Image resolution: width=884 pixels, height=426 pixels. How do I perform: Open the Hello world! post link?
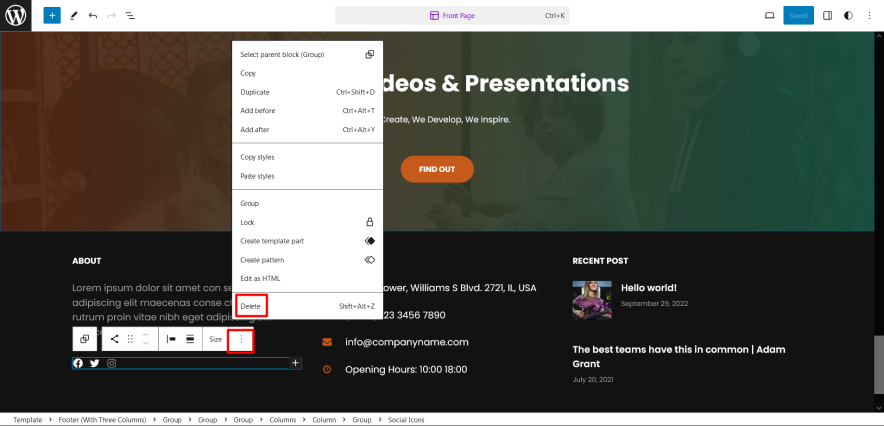click(648, 288)
